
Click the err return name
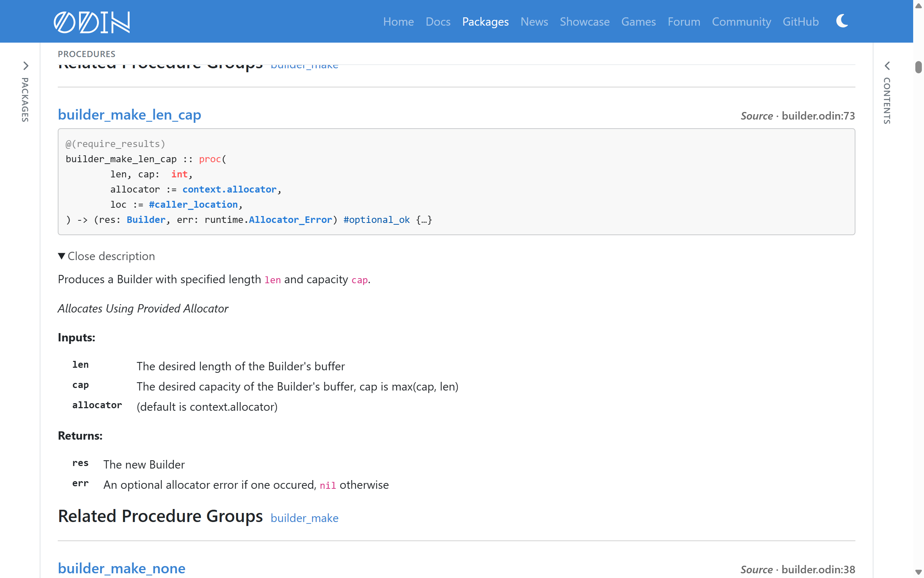point(80,483)
